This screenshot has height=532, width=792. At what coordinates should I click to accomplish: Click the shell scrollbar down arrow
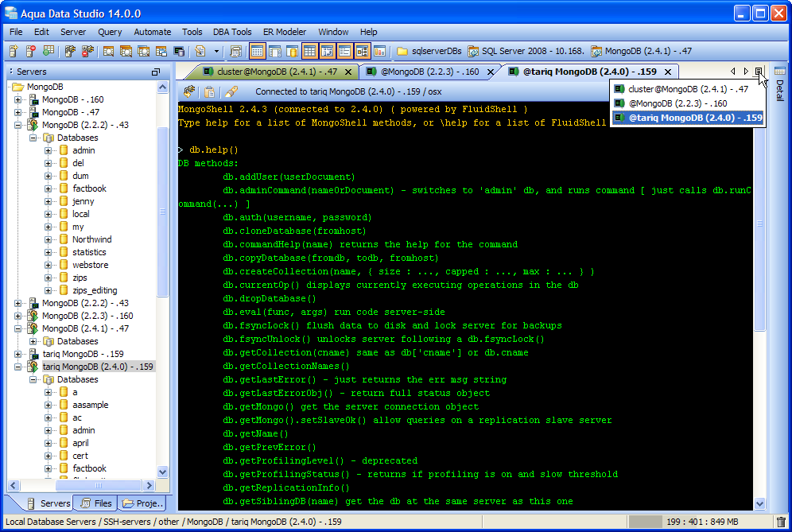pos(759,503)
